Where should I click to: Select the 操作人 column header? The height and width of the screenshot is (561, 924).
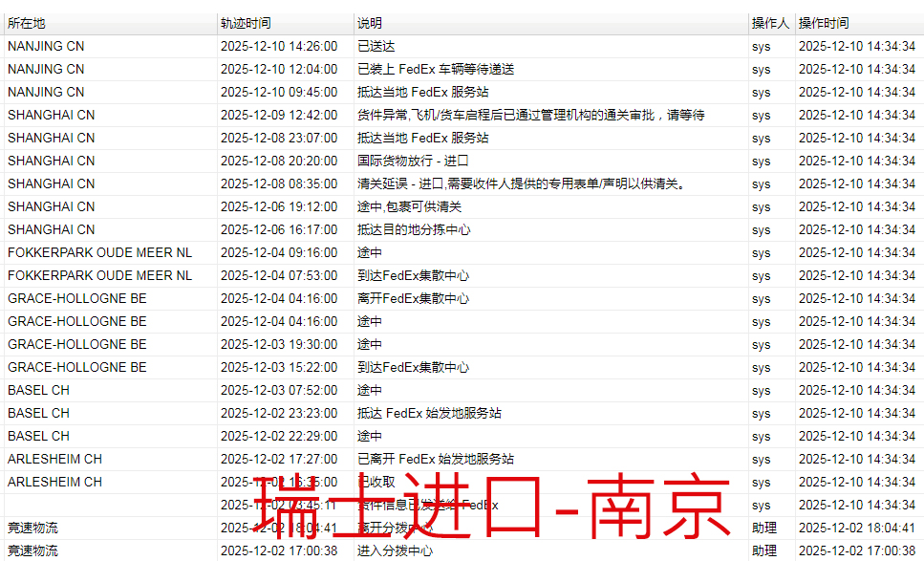pos(770,23)
